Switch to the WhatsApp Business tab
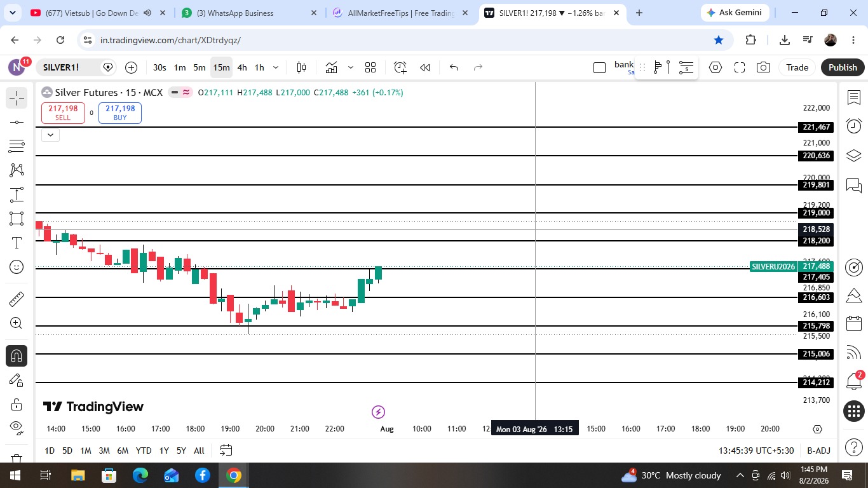Image resolution: width=868 pixels, height=488 pixels. [x=249, y=13]
